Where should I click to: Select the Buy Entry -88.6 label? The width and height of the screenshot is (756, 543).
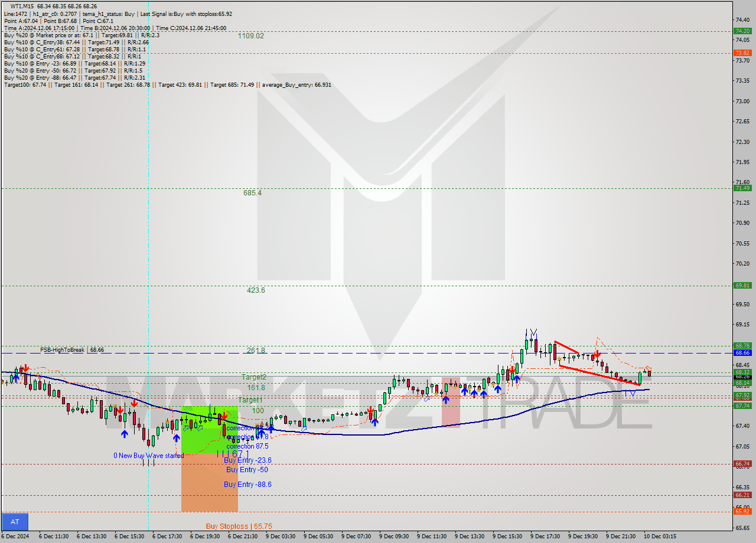pyautogui.click(x=247, y=485)
